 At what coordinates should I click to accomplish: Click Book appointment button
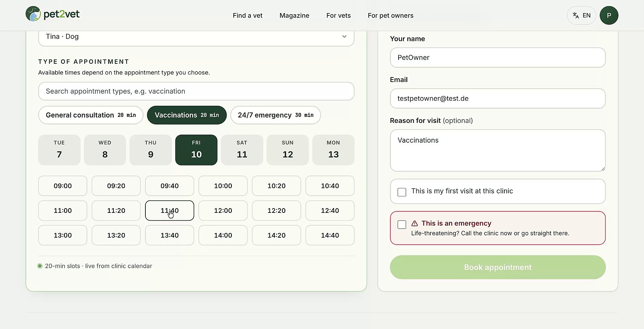click(x=498, y=267)
